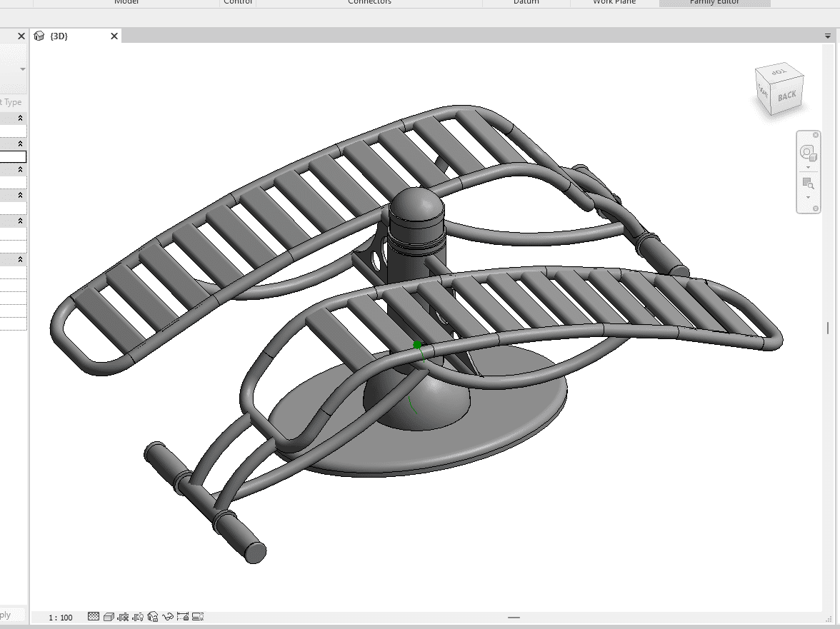Open the Steering Wheels navigation tool
This screenshot has width=840, height=629.
tap(808, 152)
